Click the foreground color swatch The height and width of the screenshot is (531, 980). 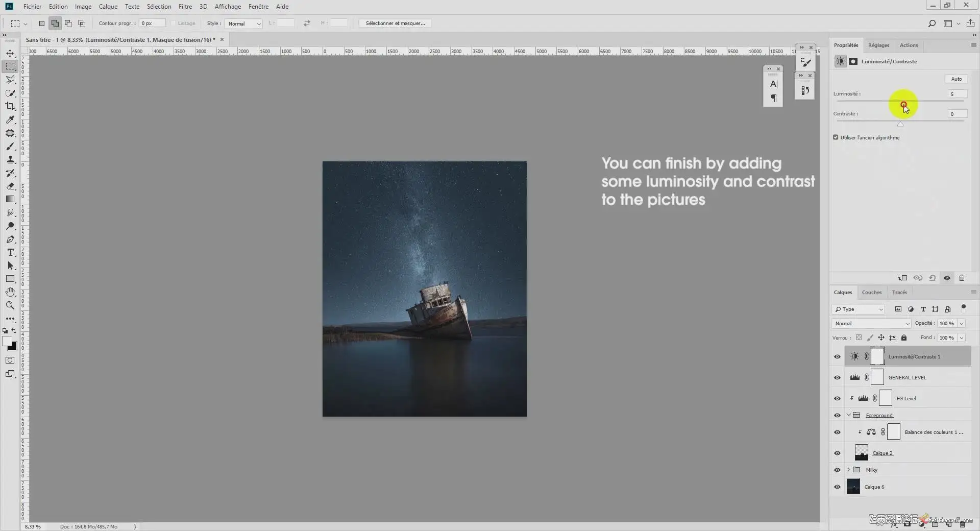point(7,341)
